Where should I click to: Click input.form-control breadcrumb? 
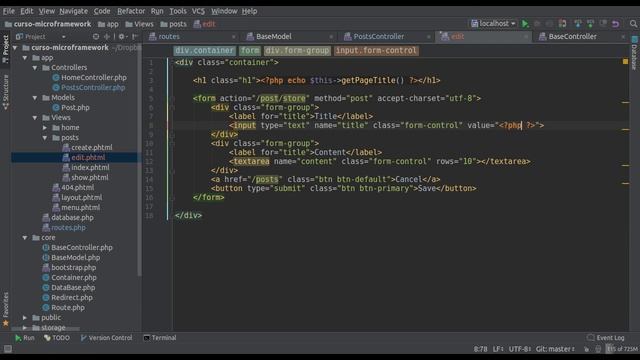[x=376, y=51]
